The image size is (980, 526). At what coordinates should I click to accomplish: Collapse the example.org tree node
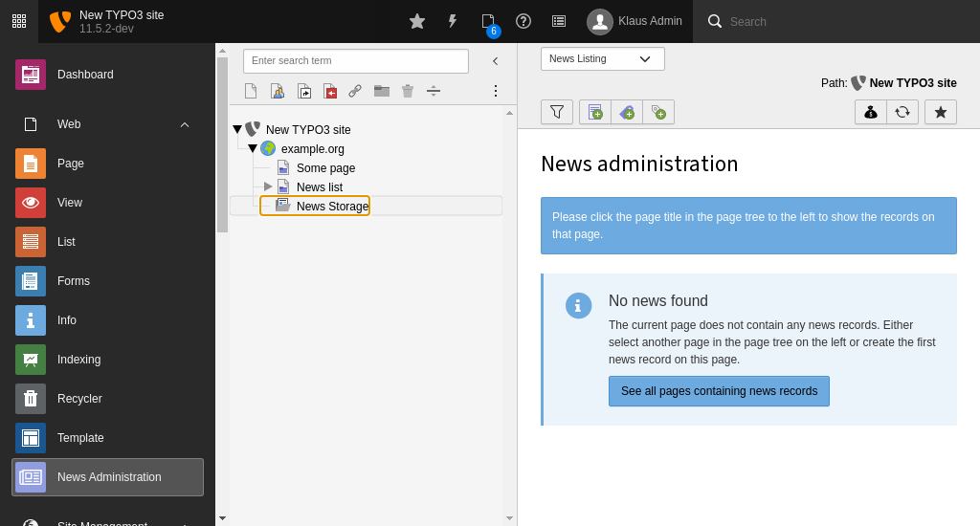[253, 148]
